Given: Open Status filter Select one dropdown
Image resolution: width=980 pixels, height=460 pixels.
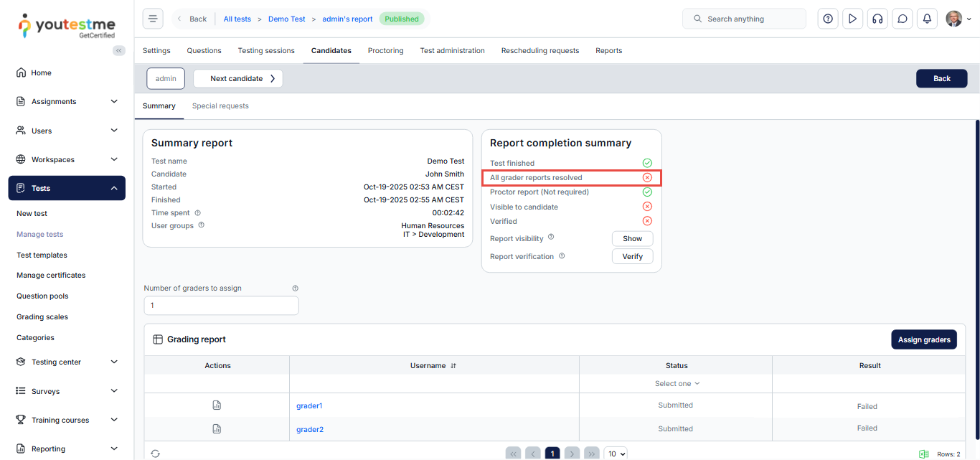Looking at the screenshot, I should pyautogui.click(x=677, y=384).
